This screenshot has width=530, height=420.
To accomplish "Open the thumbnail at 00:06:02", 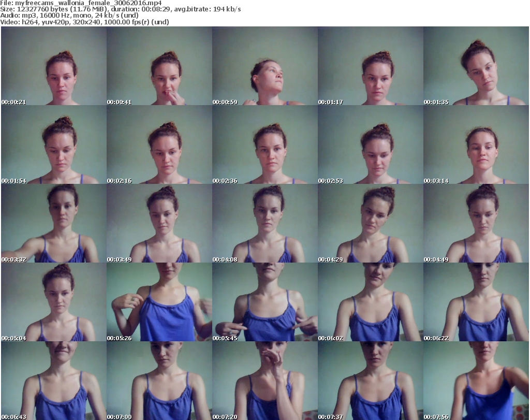I will 370,302.
